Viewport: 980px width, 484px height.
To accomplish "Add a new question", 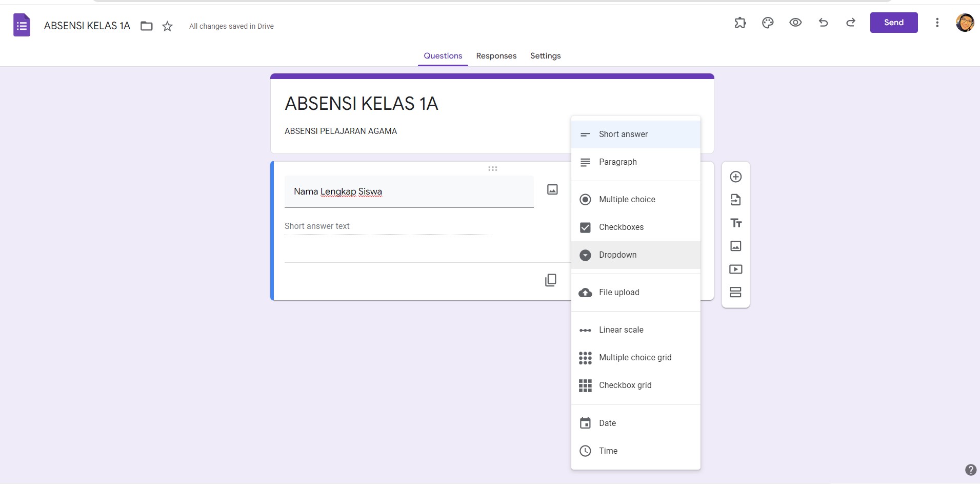I will 735,176.
